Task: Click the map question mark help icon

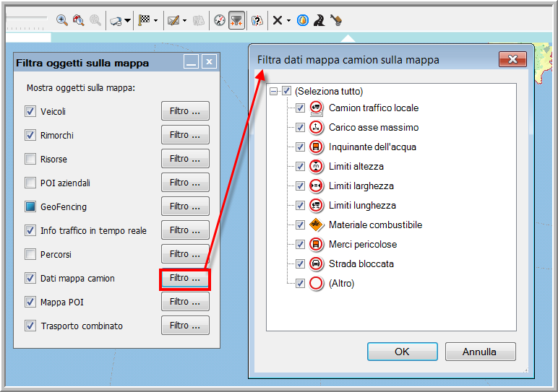Action: (x=257, y=20)
